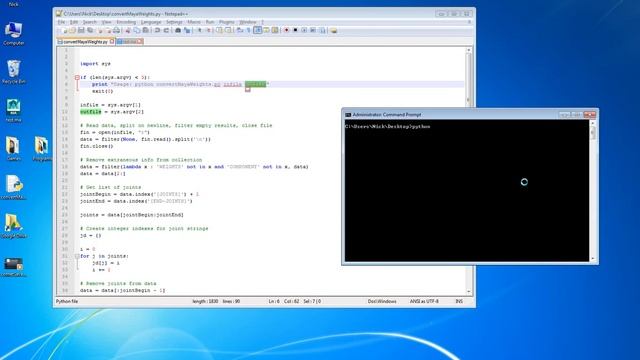Click the Save All toolbar icon
Screen dimensions: 640x360
point(90,30)
